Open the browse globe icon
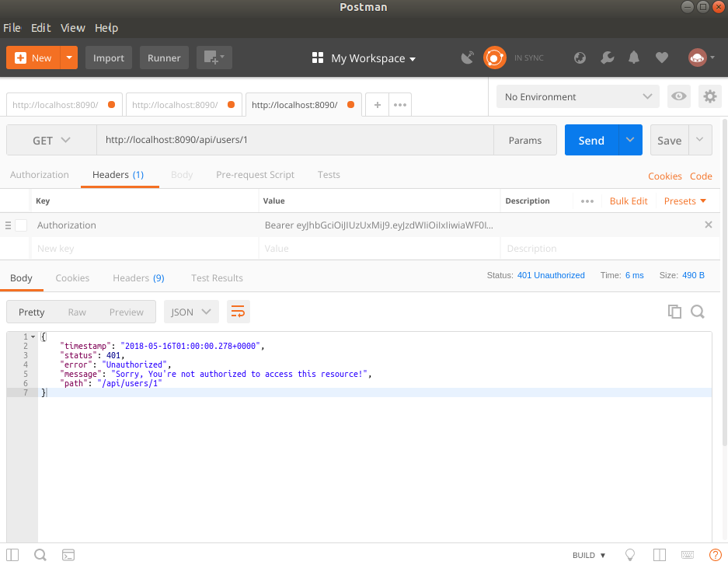728x565 pixels. [x=580, y=58]
